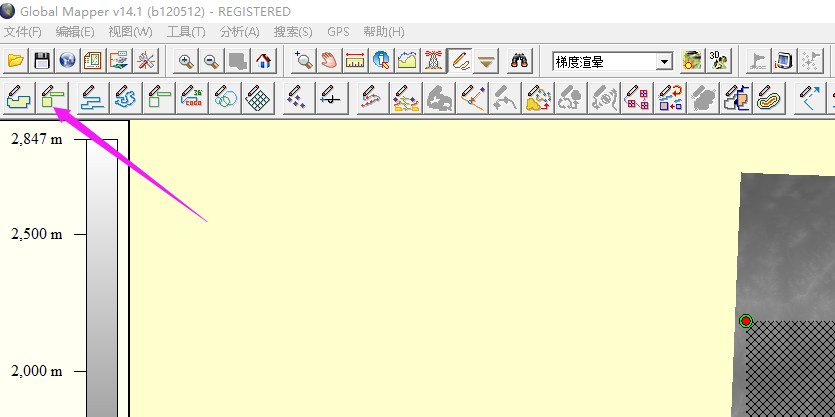
Task: Create a new area feature
Action: click(x=19, y=97)
